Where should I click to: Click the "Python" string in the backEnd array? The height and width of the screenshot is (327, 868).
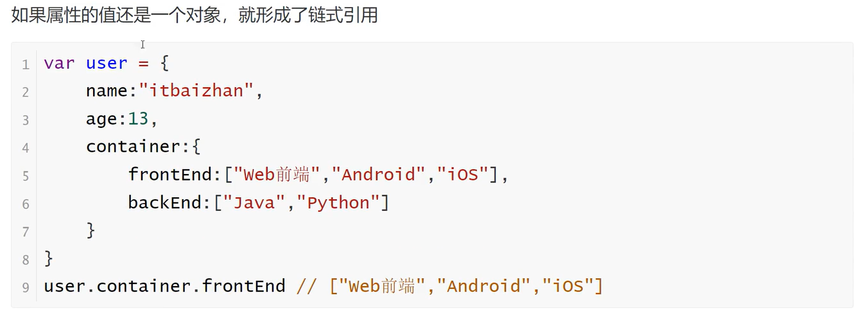pos(338,202)
